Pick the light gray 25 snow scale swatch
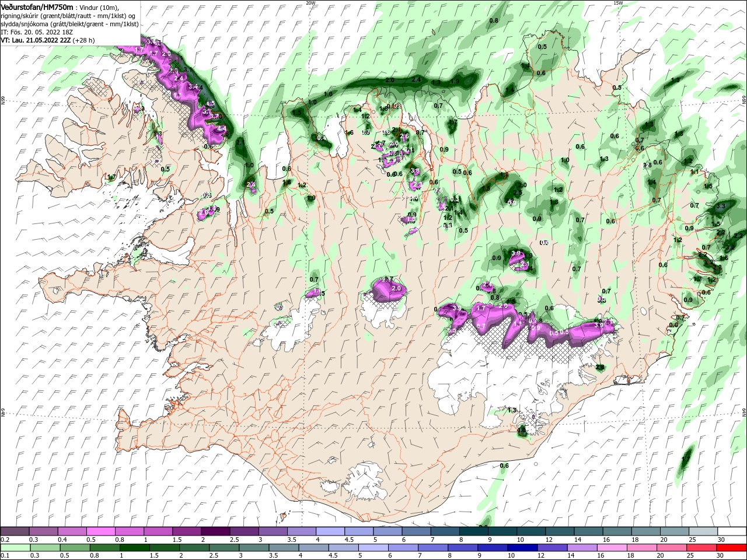 703,531
